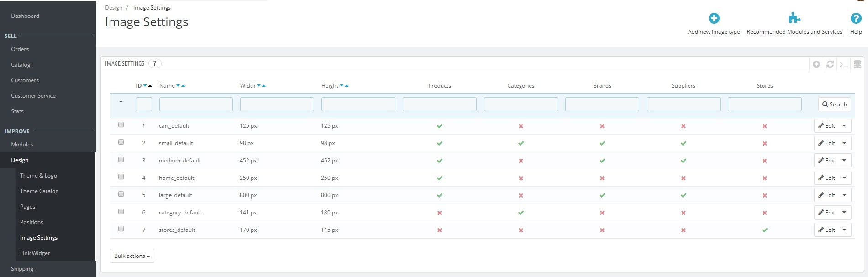Focus the Width filter input field

277,105
